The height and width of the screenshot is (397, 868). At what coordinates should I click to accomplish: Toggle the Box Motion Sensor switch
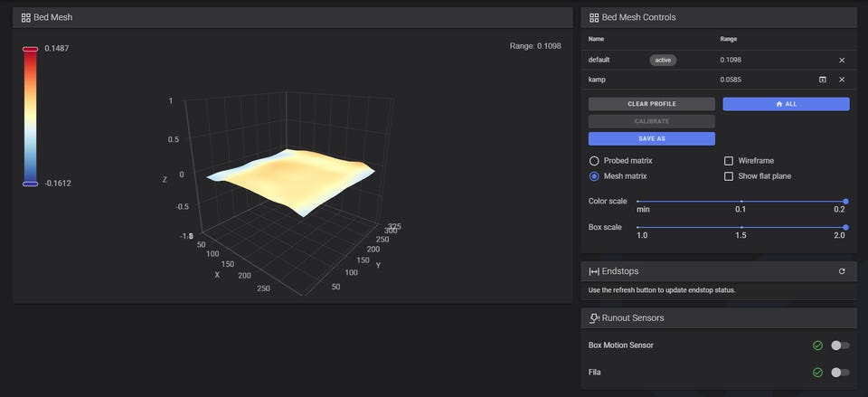point(840,345)
